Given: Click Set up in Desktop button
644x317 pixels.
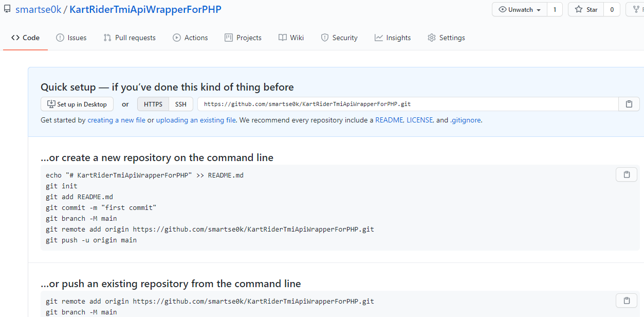Looking at the screenshot, I should coord(77,104).
